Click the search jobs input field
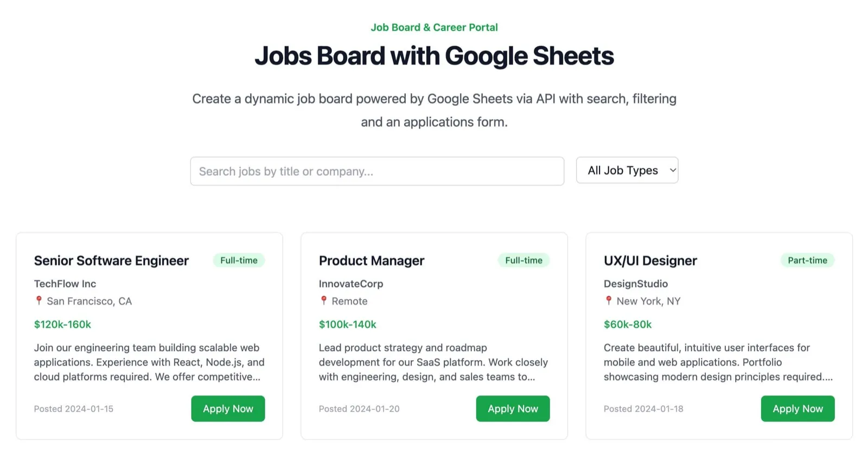This screenshot has height=453, width=868. [377, 171]
